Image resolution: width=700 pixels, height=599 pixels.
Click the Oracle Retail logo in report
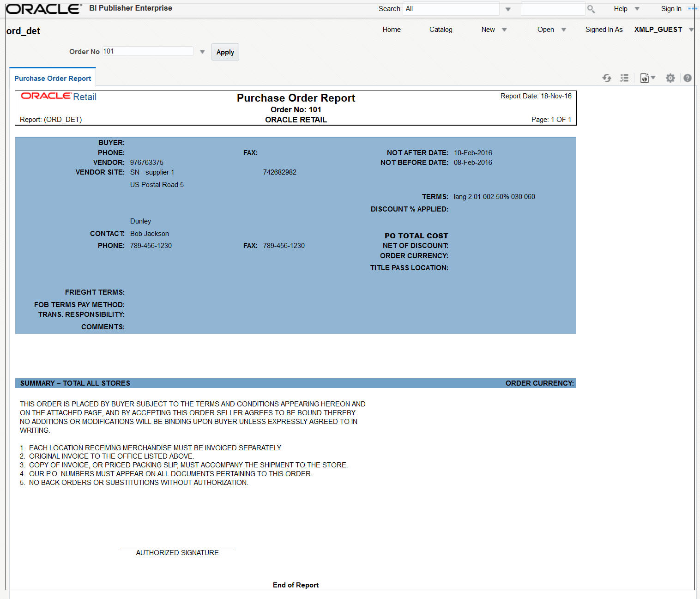(59, 97)
